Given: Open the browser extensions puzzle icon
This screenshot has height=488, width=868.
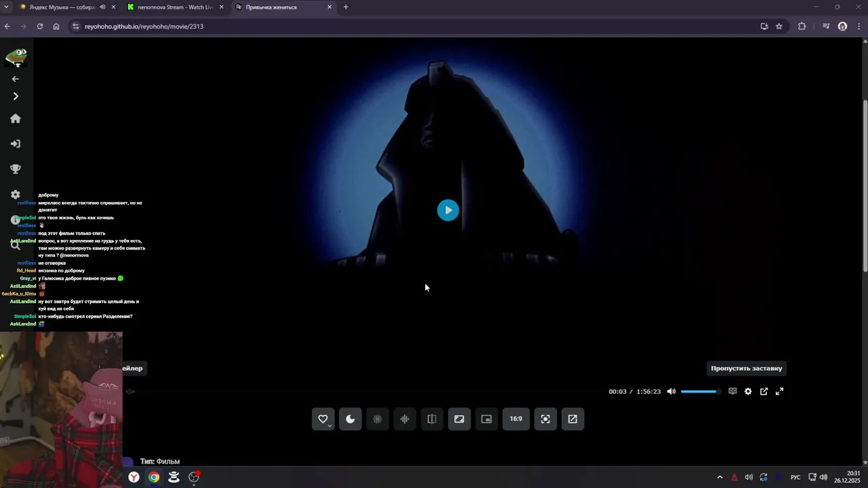Looking at the screenshot, I should click(x=802, y=26).
